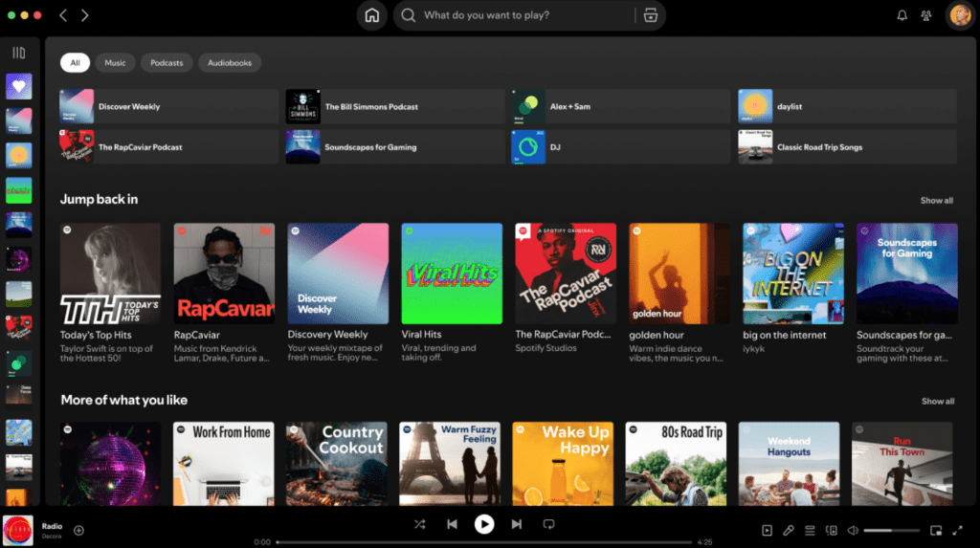Select the Music filter chip

115,62
